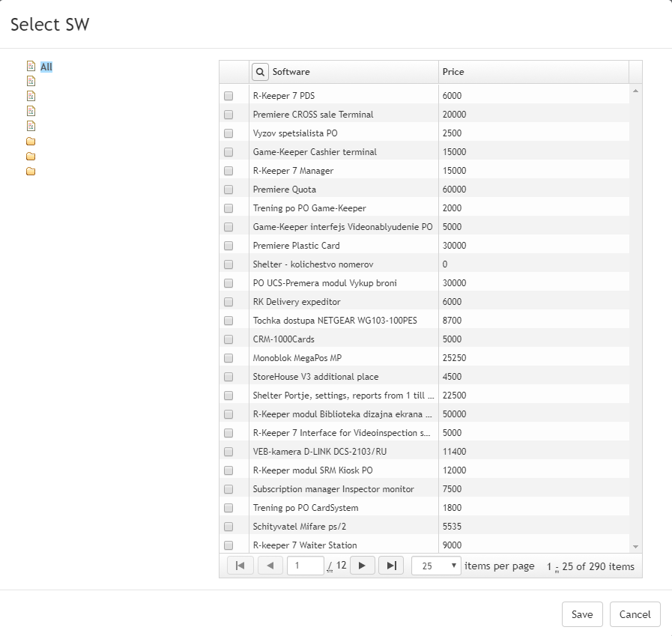The width and height of the screenshot is (672, 636).
Task: Check the R-Keeper 7 Manager row
Action: tap(228, 171)
